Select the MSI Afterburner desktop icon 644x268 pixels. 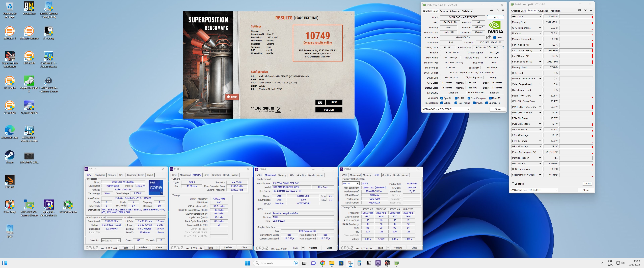(68, 207)
